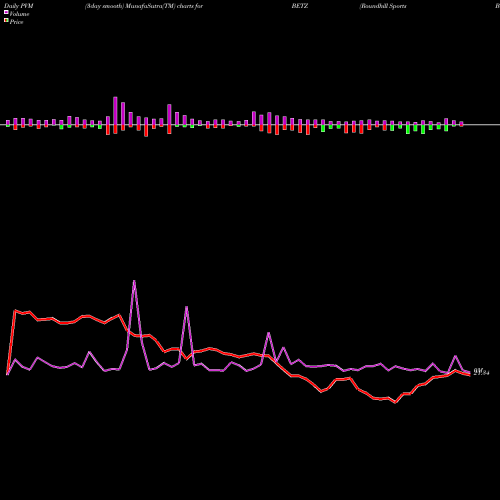Image resolution: width=500 pixels, height=500 pixels.
Task: Click the end-of-line price value label
Action: [x=481, y=372]
